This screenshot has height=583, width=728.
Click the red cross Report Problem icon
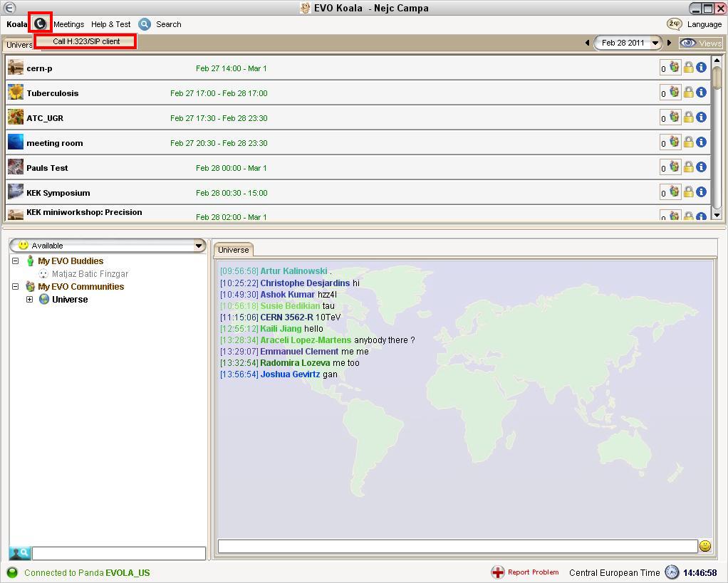(x=498, y=573)
